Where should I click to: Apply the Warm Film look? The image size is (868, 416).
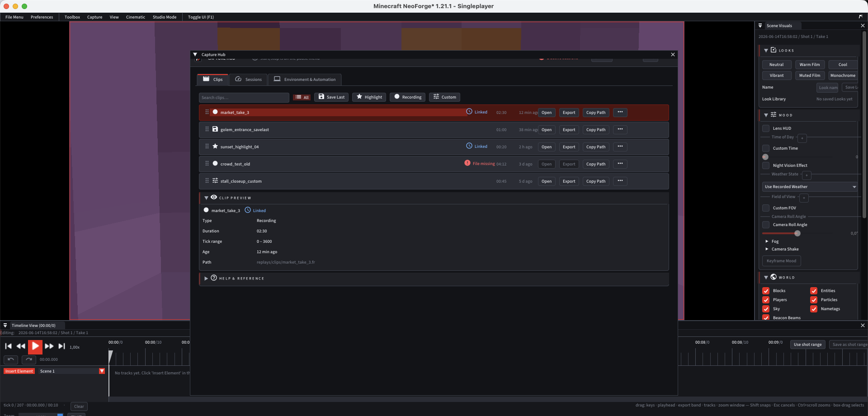(x=809, y=65)
